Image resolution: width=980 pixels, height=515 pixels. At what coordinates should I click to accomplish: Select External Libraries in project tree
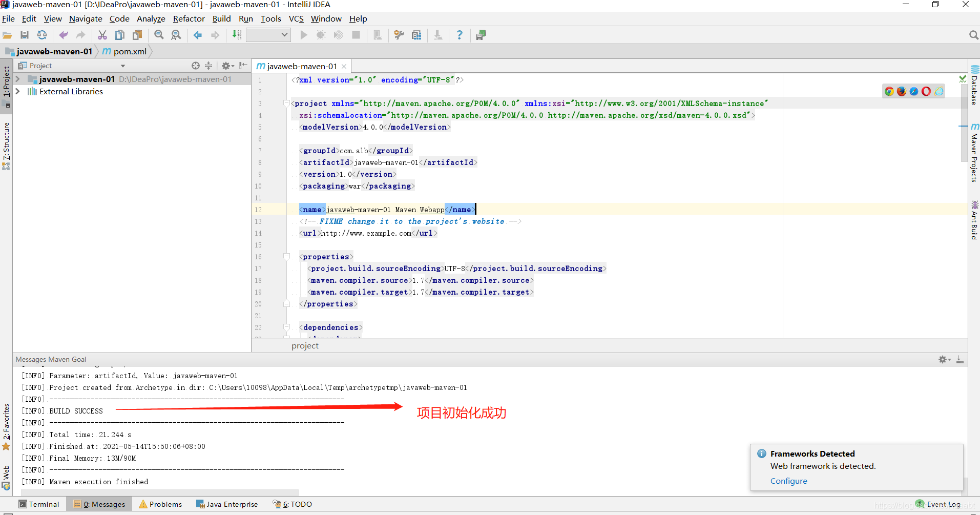click(71, 91)
